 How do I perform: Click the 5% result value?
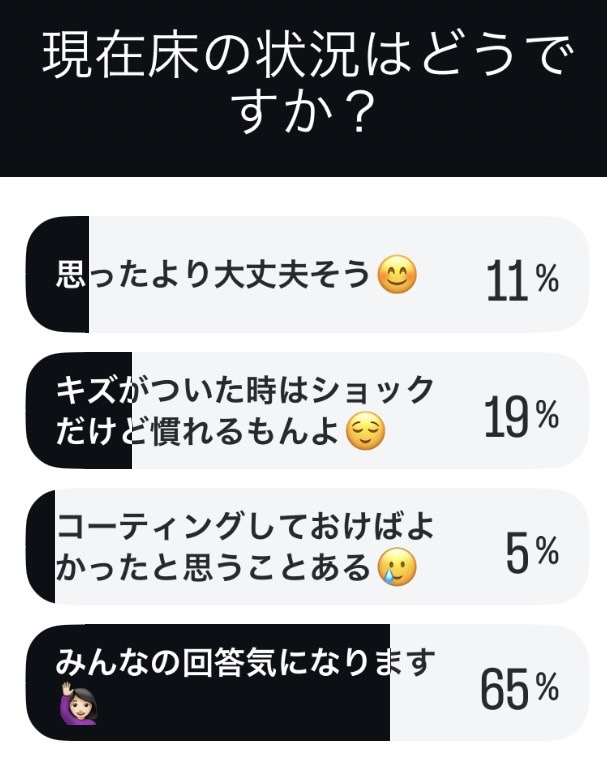point(532,552)
